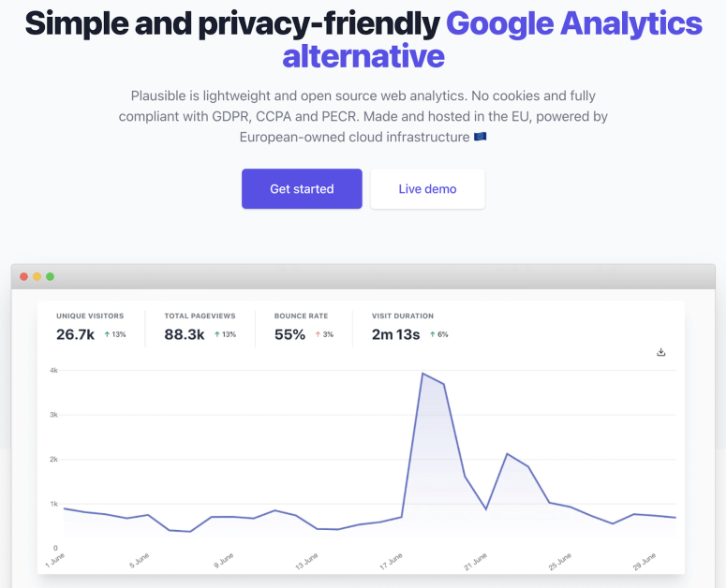Click the 1 June x-axis label
Image resolution: width=726 pixels, height=588 pixels.
click(x=56, y=560)
